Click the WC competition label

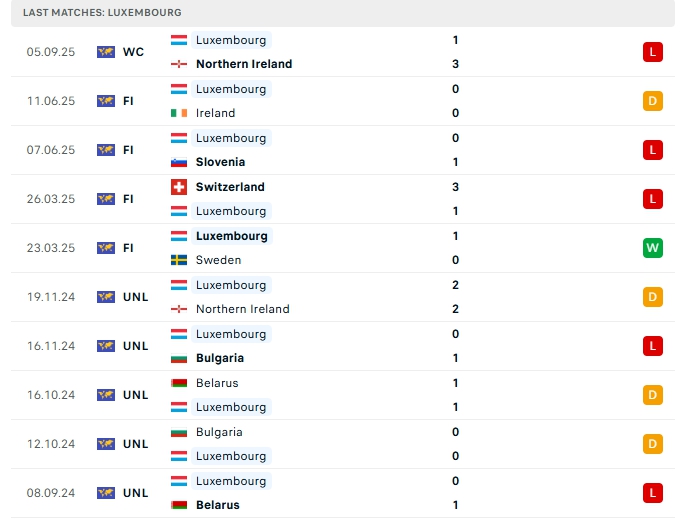point(133,52)
